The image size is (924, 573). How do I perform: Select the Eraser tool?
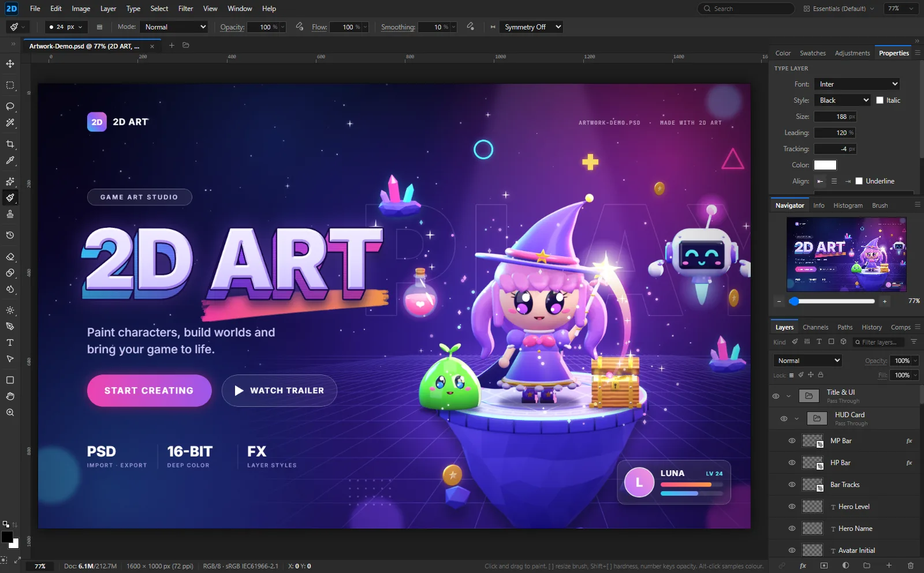click(10, 257)
